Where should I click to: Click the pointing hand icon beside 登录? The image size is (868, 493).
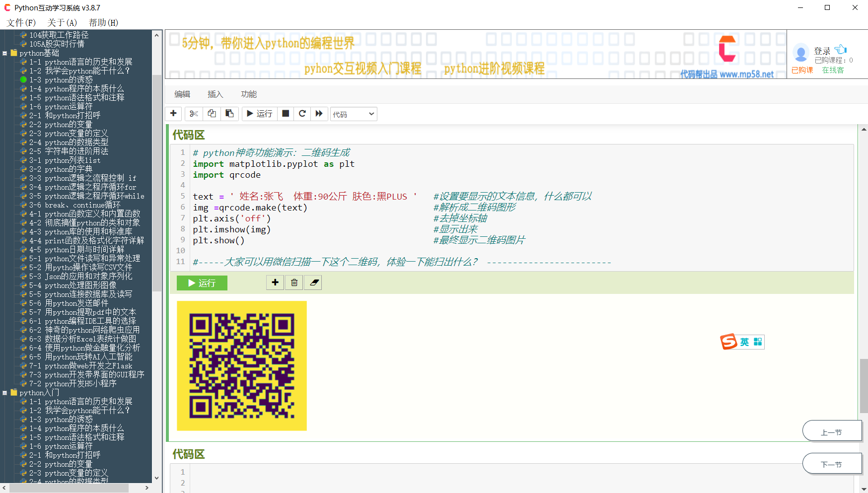click(x=841, y=49)
